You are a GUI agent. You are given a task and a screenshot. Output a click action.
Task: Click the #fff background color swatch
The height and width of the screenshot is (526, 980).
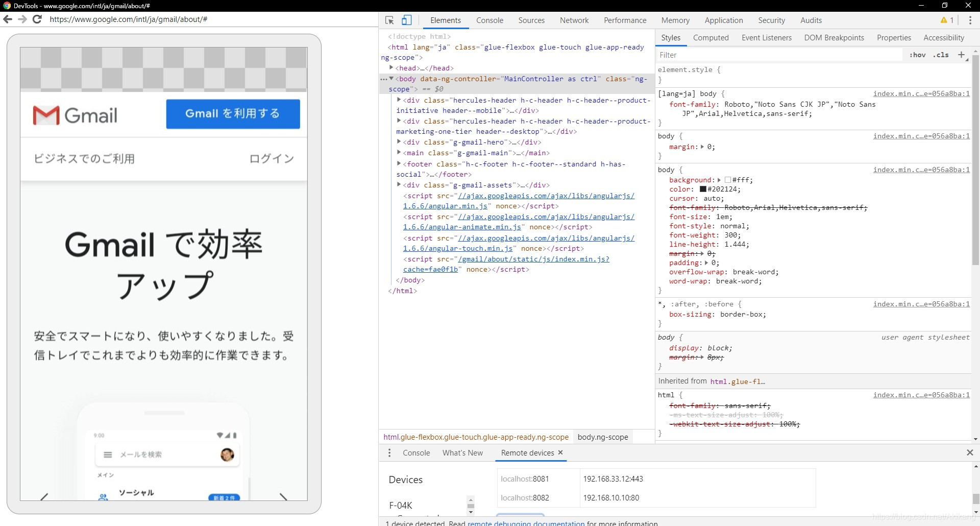728,180
